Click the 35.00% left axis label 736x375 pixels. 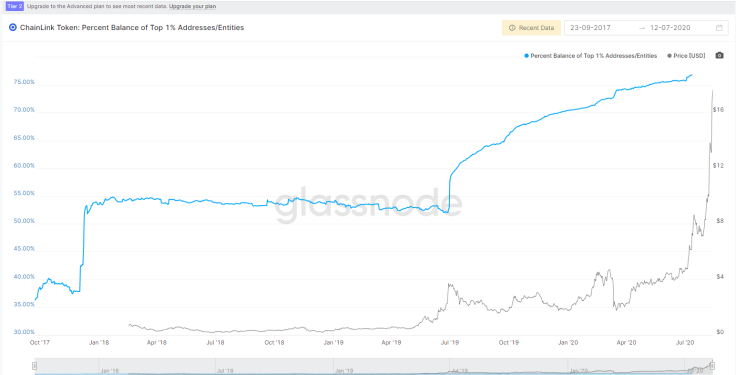coord(24,305)
